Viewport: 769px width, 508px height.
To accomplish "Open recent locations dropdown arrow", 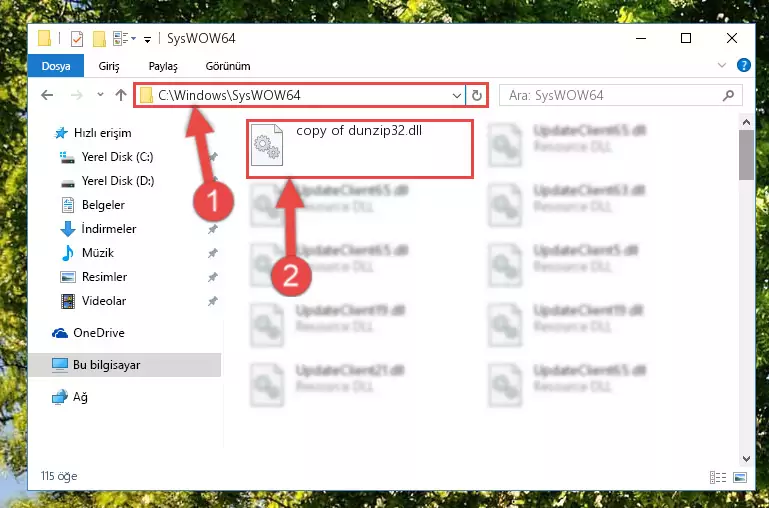I will pyautogui.click(x=100, y=95).
